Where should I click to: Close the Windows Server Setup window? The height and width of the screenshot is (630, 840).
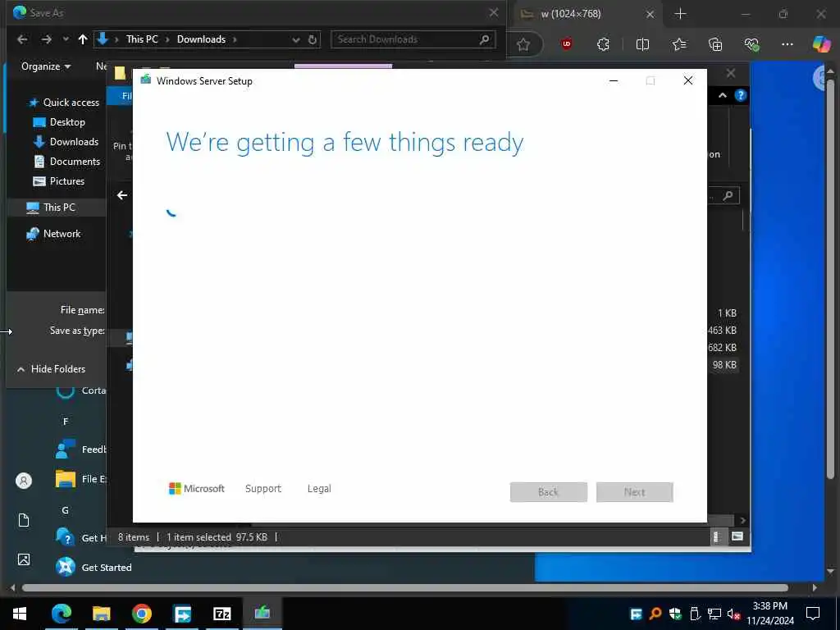688,81
